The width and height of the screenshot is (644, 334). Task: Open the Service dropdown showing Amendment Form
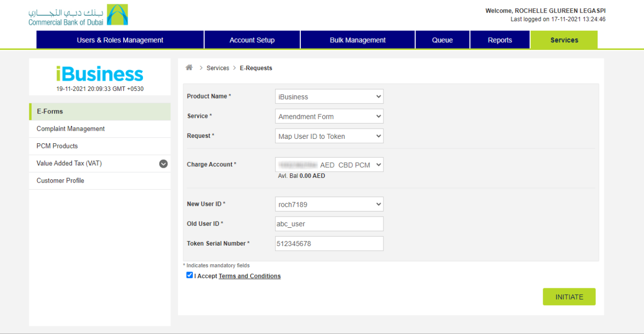329,116
